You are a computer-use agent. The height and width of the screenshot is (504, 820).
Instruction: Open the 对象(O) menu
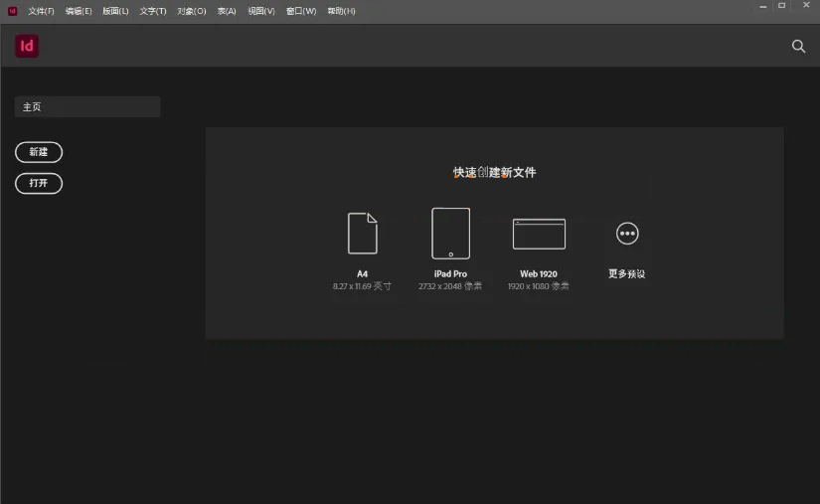pos(192,11)
